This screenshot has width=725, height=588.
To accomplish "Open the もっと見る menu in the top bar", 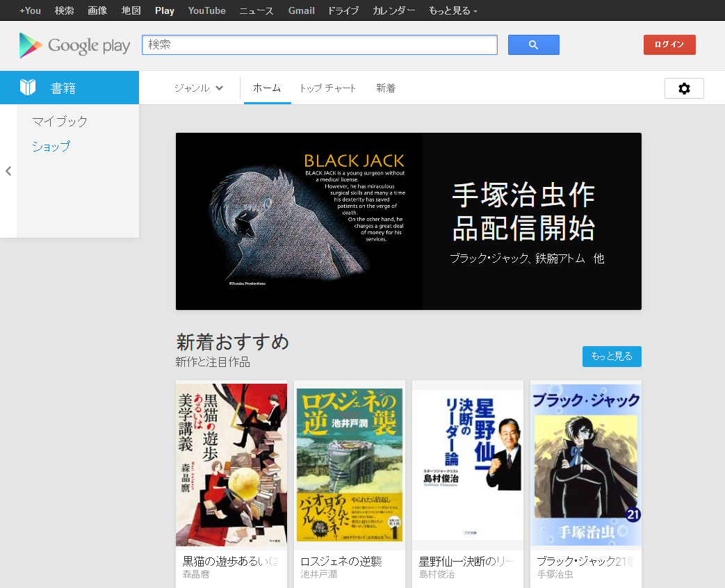I will coord(453,10).
